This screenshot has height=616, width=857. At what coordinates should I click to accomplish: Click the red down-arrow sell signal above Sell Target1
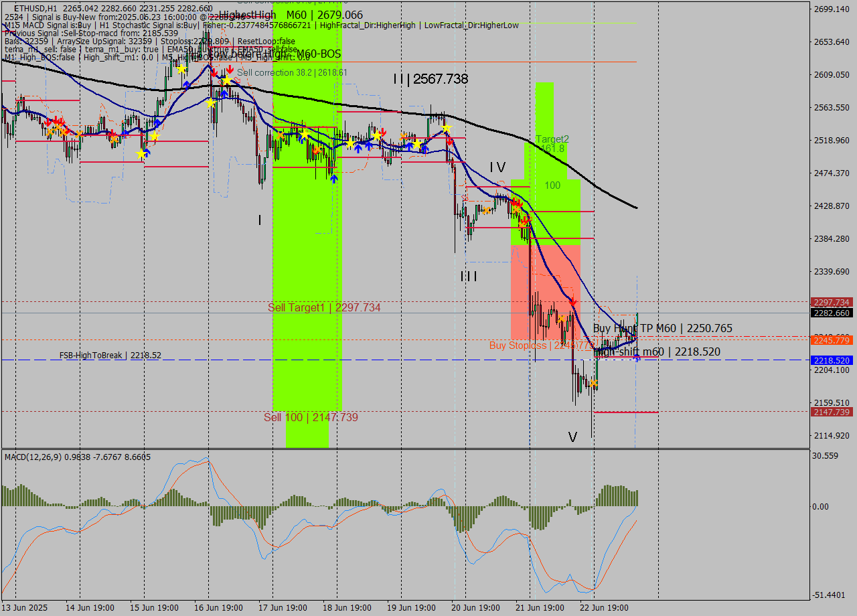tap(573, 301)
